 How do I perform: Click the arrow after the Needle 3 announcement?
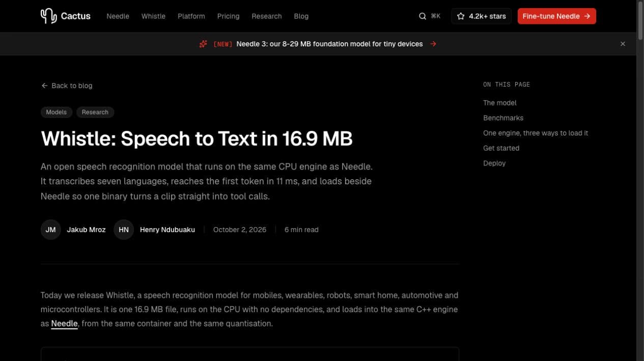click(x=433, y=44)
